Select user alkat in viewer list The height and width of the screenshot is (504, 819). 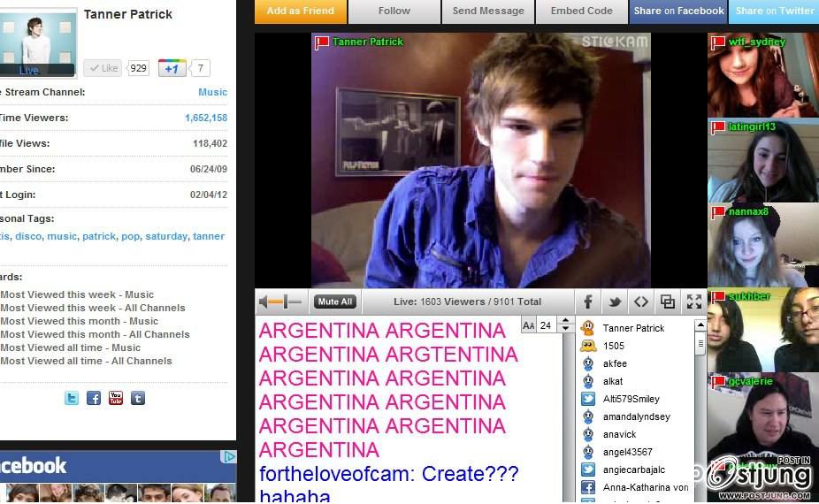click(x=613, y=381)
